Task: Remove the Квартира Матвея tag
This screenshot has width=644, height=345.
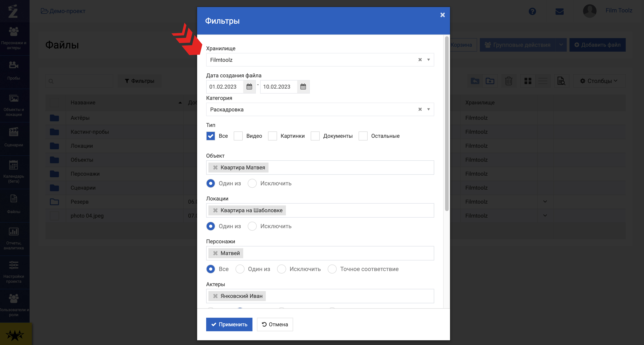Action: (x=215, y=168)
